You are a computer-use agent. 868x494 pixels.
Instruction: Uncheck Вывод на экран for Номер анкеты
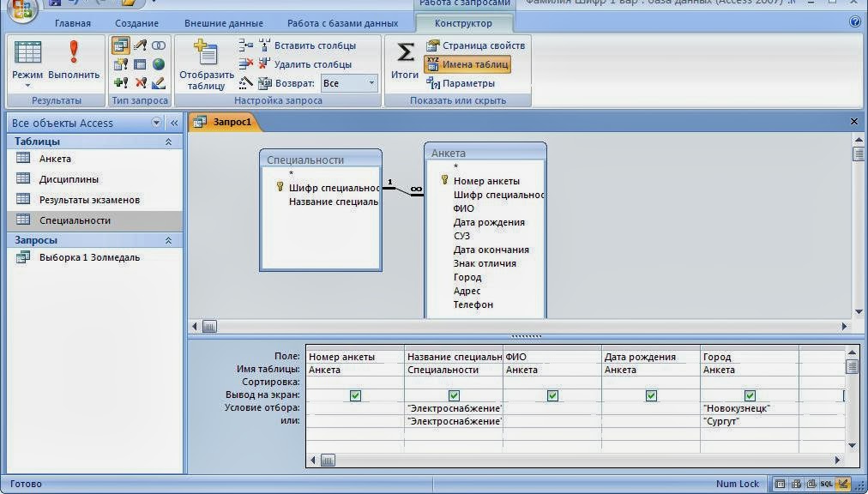pyautogui.click(x=355, y=395)
